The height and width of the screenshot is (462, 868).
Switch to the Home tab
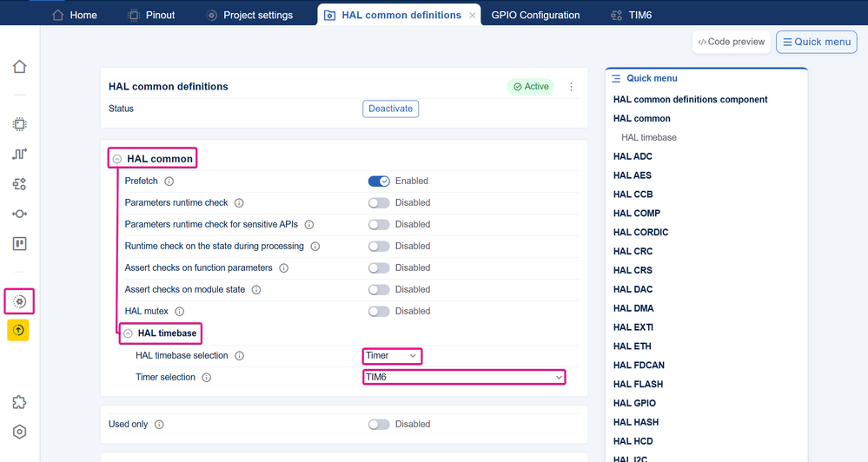74,15
